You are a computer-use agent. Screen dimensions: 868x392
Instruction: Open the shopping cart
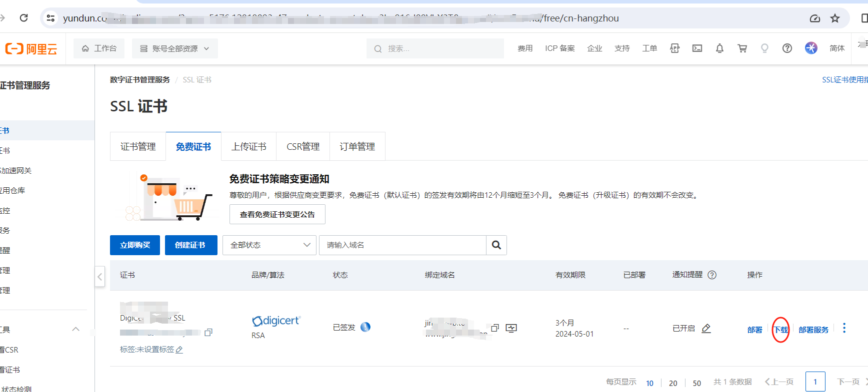(742, 48)
